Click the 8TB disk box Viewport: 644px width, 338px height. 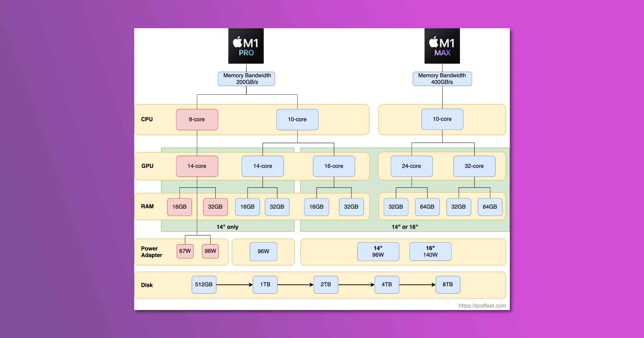coord(448,285)
